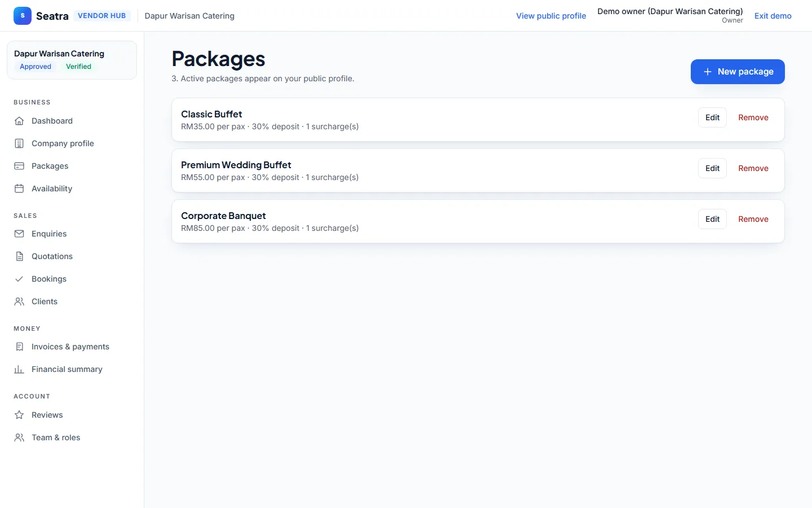812x508 pixels.
Task: Click the Reviews star icon
Action: point(19,415)
